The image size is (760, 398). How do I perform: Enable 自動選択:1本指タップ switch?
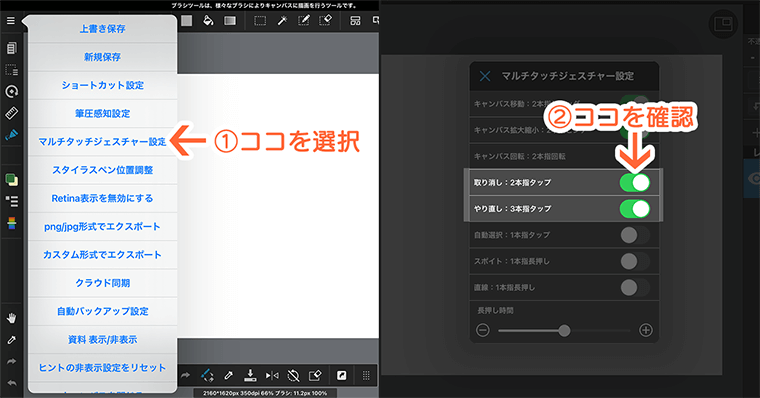pyautogui.click(x=634, y=235)
